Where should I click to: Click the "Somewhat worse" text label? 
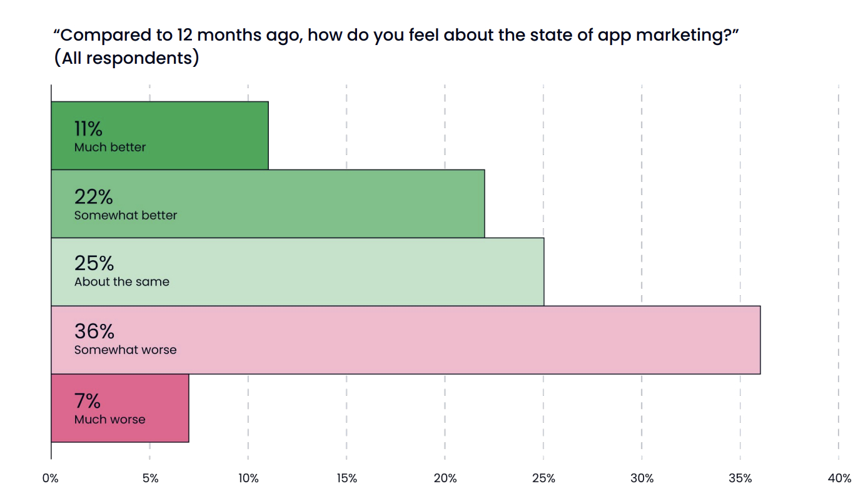[126, 350]
